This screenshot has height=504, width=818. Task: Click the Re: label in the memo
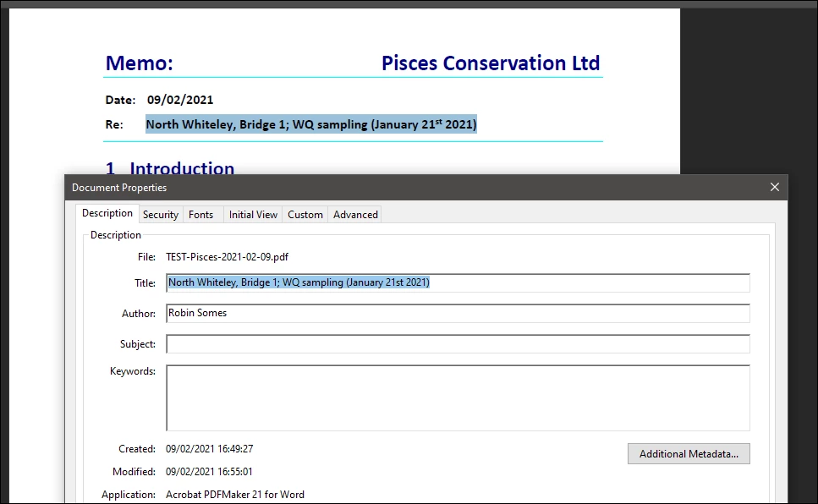coord(114,124)
